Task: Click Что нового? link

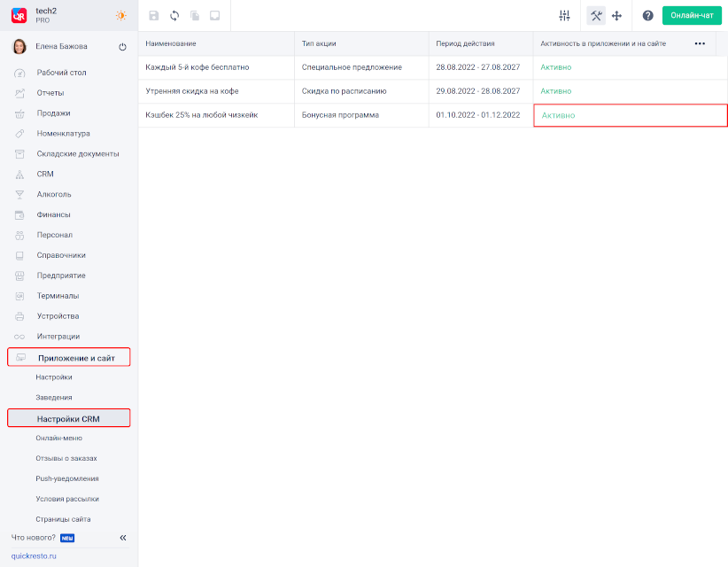Action: [34, 538]
